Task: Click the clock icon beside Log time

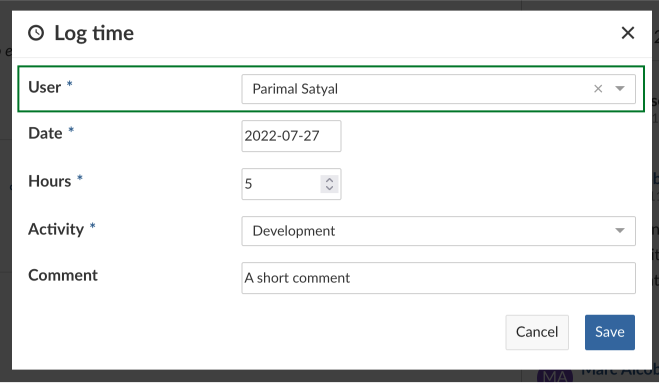Action: (36, 33)
